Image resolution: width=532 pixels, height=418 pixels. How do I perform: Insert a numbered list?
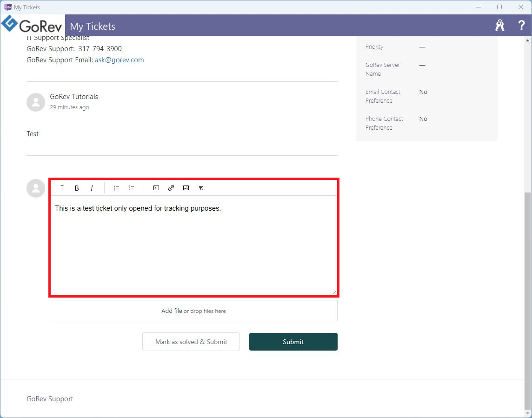click(x=132, y=188)
